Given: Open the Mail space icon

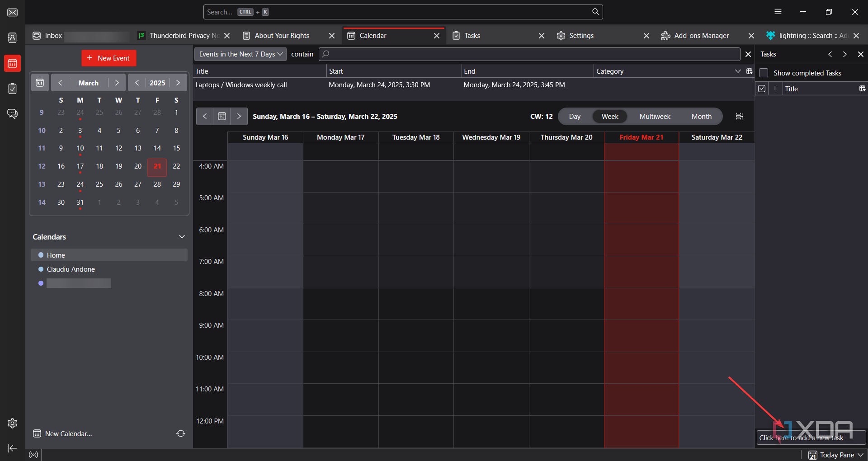Looking at the screenshot, I should [13, 12].
